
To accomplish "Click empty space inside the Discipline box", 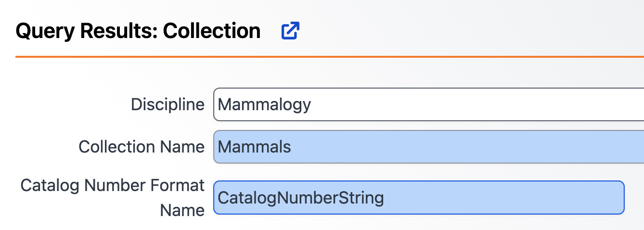I will [x=481, y=104].
